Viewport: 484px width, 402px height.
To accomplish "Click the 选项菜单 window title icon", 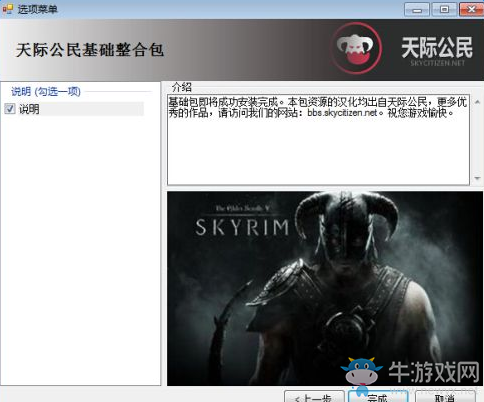I will point(8,9).
